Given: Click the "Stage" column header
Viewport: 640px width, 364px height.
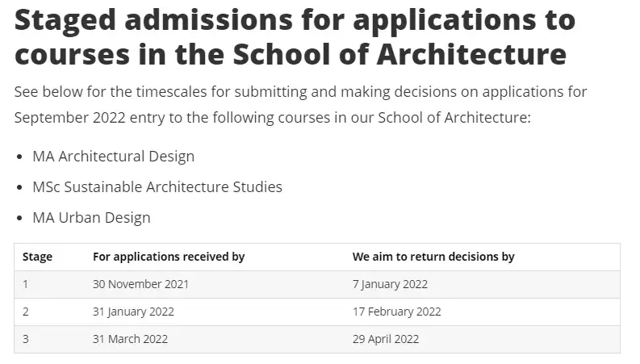Looking at the screenshot, I should click(37, 257).
